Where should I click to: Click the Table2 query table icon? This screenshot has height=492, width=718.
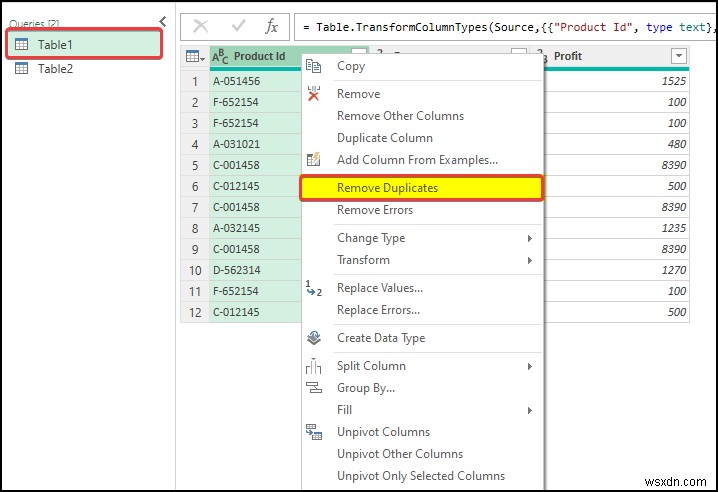coord(22,68)
